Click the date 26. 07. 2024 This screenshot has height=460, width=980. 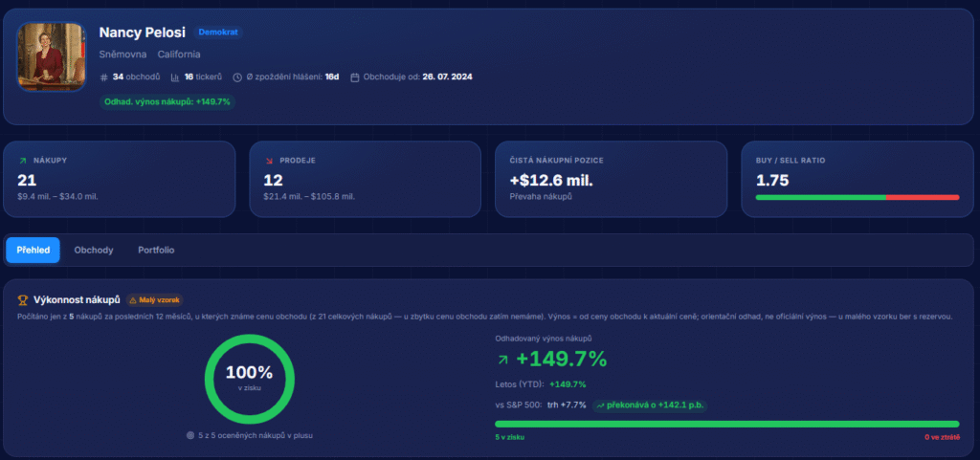(x=448, y=77)
